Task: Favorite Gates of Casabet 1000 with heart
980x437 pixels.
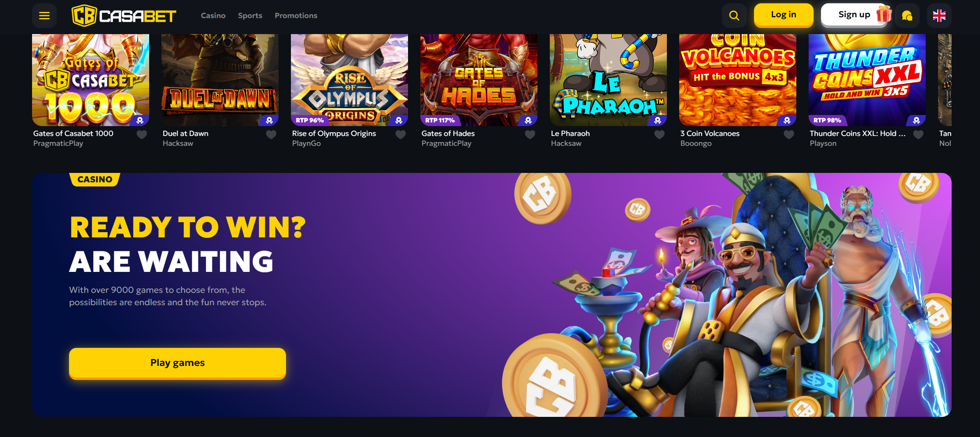Action: 142,135
